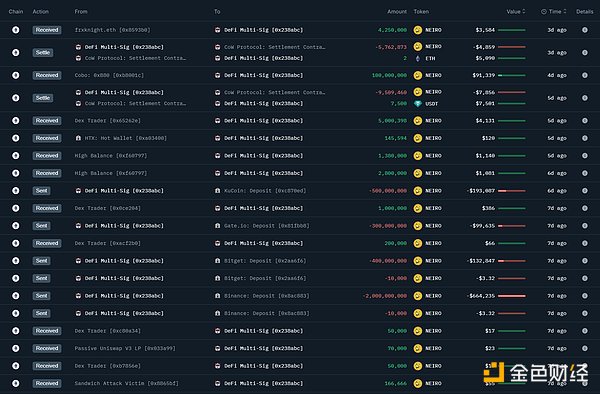Click the NEIRO token icon in the 166,666 row
This screenshot has width=600, height=394.
click(x=418, y=383)
